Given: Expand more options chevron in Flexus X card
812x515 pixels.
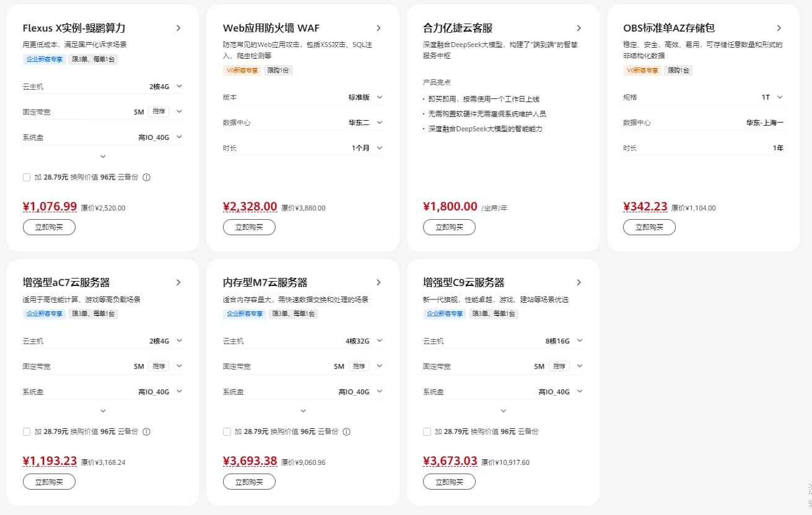Looking at the screenshot, I should point(103,157).
